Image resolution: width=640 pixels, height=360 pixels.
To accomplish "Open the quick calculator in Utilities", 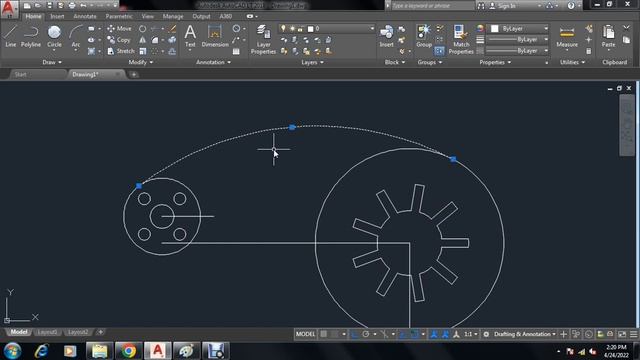I will point(589,51).
